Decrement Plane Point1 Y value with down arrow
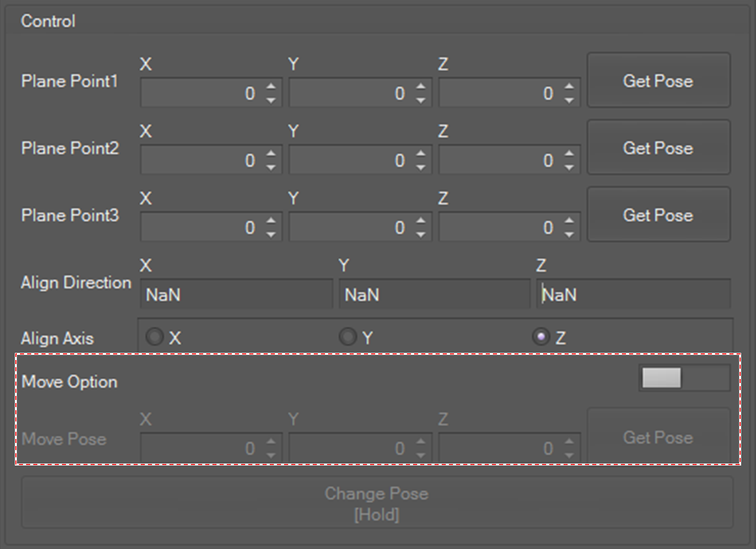Screen dimensions: 756x549 (421, 100)
